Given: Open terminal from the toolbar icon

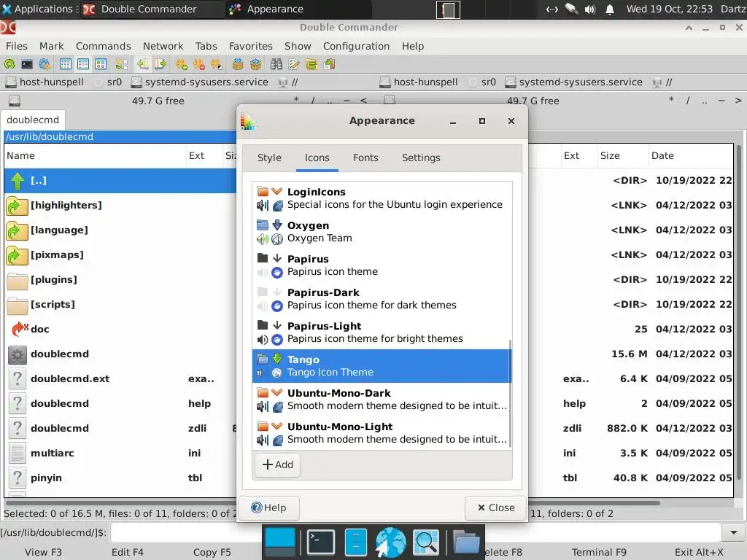Looking at the screenshot, I should [x=27, y=64].
